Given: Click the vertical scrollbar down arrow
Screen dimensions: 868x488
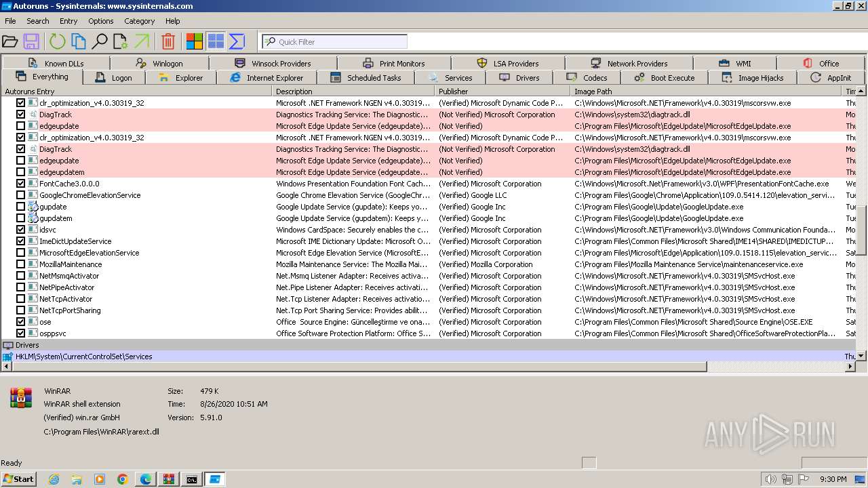Looking at the screenshot, I should point(862,356).
